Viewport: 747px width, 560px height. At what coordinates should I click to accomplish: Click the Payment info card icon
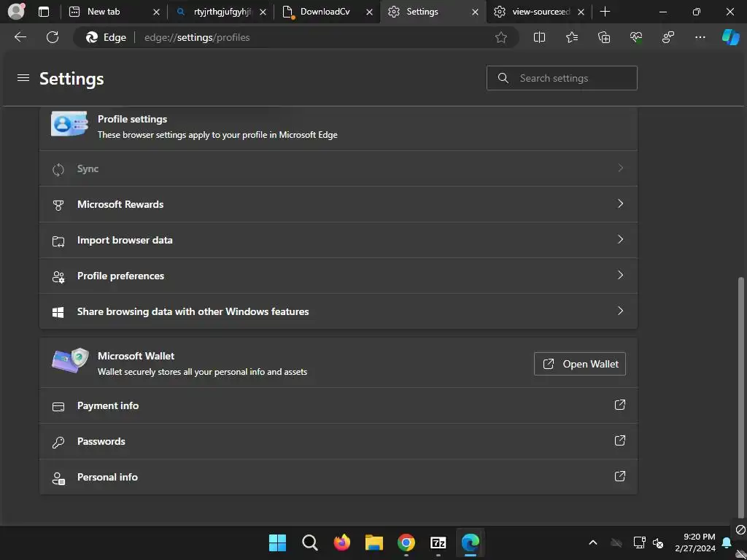58,407
